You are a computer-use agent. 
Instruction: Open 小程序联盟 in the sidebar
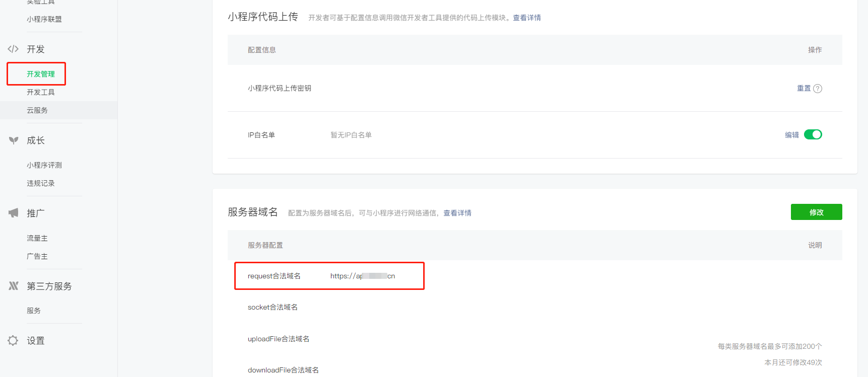click(44, 19)
